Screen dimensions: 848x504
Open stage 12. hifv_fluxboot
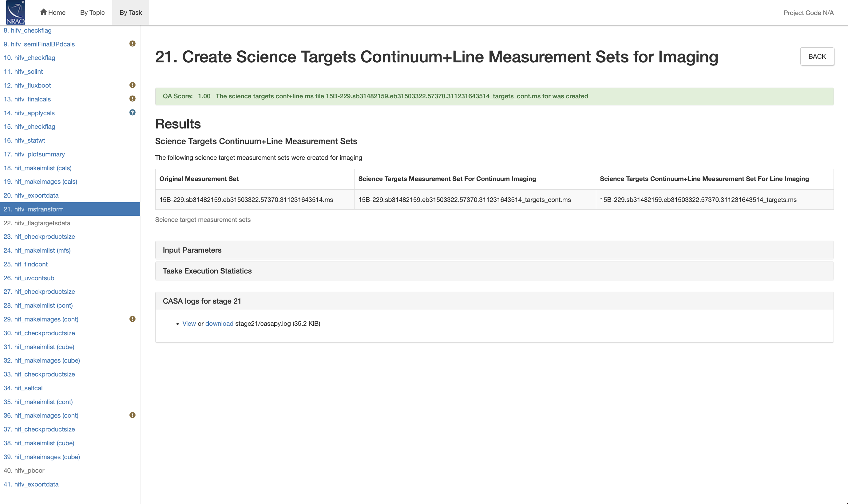click(x=27, y=85)
